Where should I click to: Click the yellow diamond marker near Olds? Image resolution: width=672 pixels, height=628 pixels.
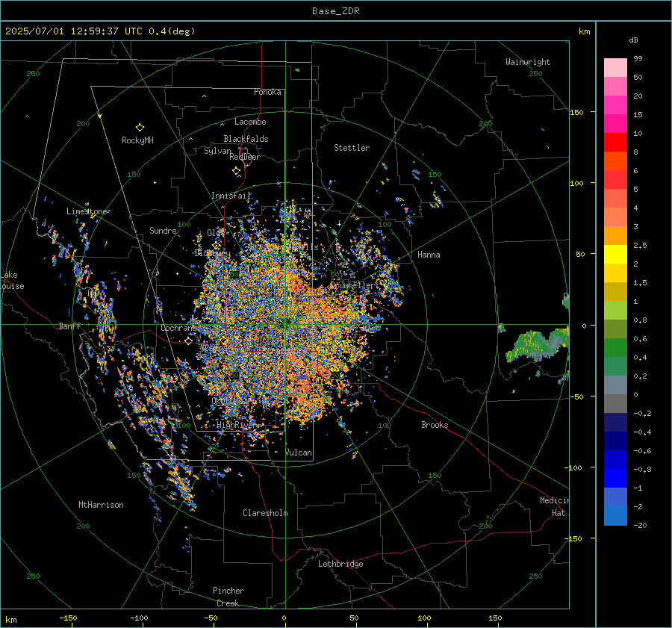(217, 245)
